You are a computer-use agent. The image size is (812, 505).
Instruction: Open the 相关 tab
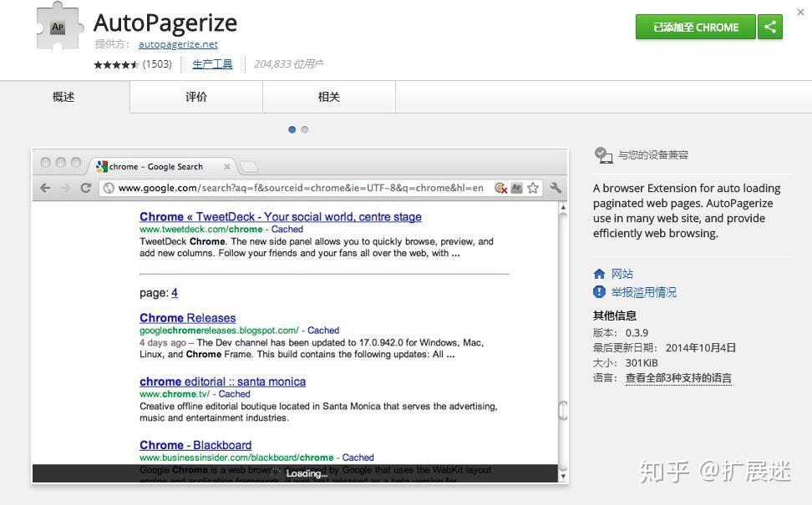328,97
